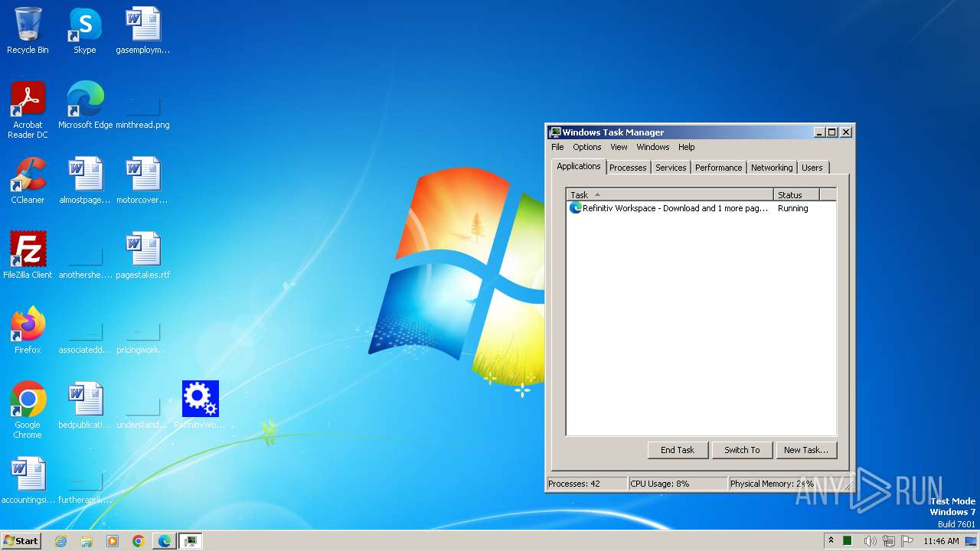Click 'CPU Usage: 8%' status text
980x551 pixels.
pyautogui.click(x=660, y=484)
